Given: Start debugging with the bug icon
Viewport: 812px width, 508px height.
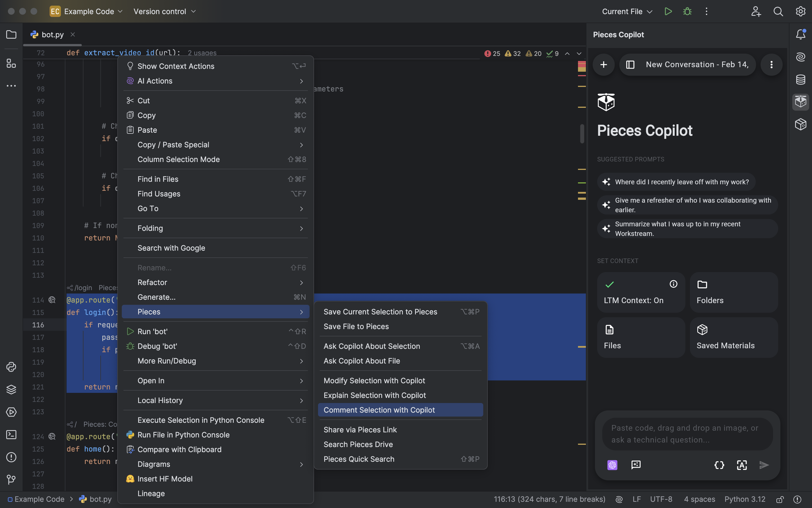Looking at the screenshot, I should pyautogui.click(x=687, y=11).
